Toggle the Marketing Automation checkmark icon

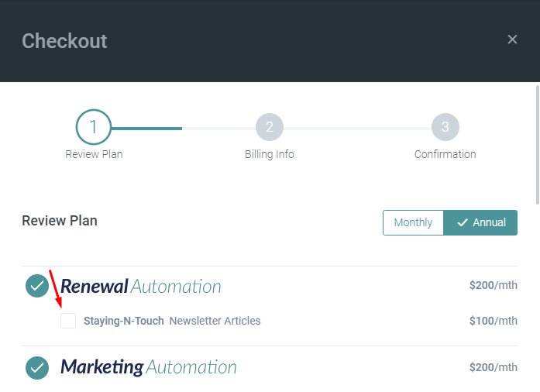pos(37,367)
